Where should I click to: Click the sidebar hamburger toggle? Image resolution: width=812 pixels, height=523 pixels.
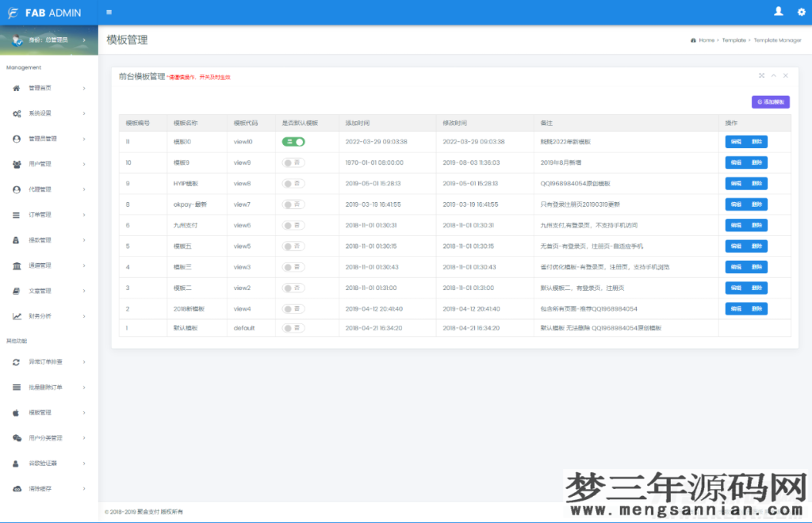[x=109, y=12]
